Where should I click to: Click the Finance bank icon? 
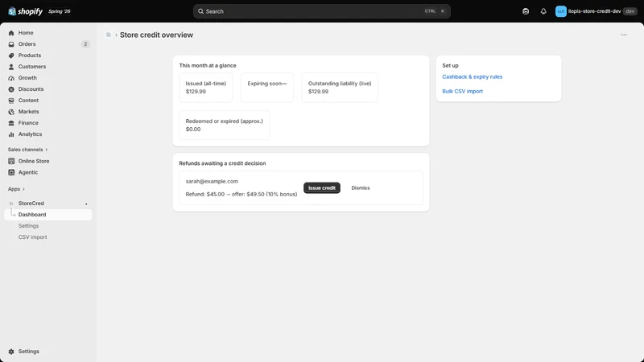11,123
